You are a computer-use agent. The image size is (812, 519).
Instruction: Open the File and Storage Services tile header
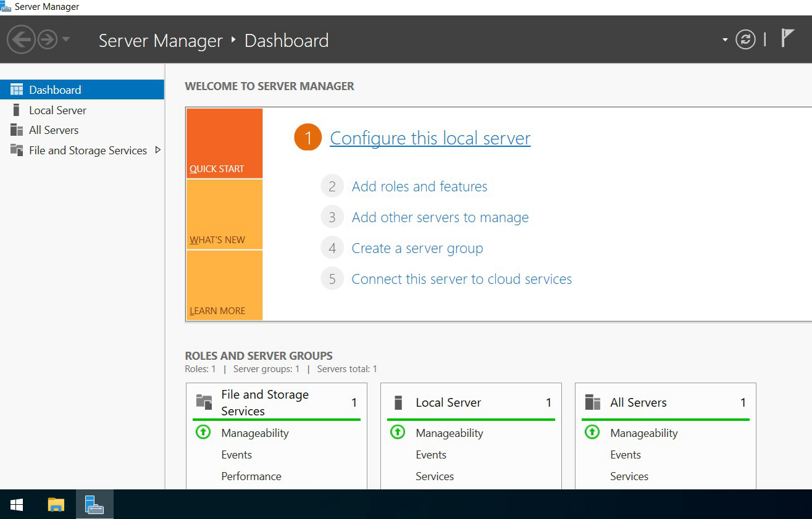[x=277, y=402]
